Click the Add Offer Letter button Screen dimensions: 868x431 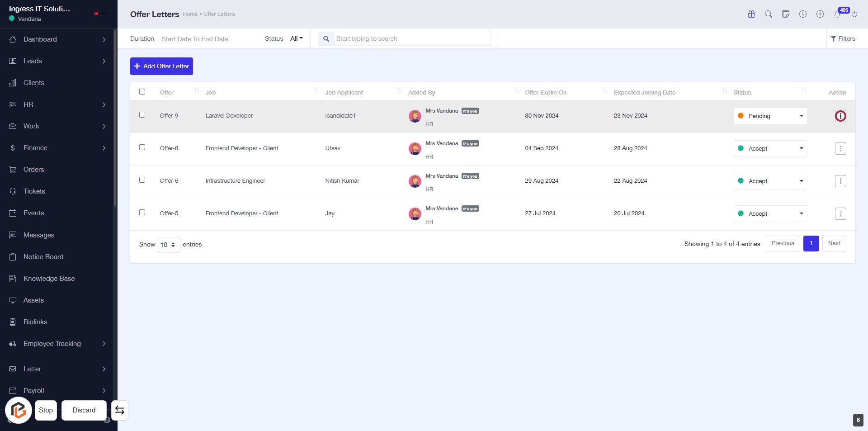pos(161,66)
